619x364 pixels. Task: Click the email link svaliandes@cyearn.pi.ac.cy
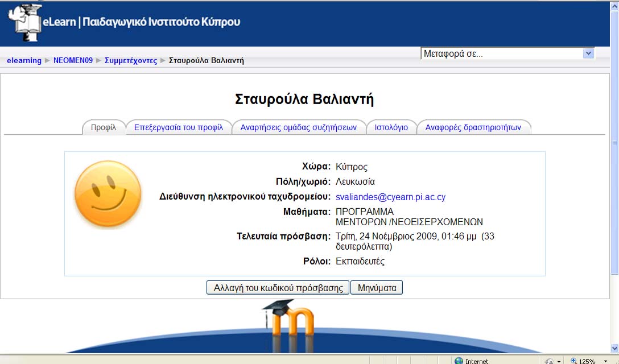(390, 197)
